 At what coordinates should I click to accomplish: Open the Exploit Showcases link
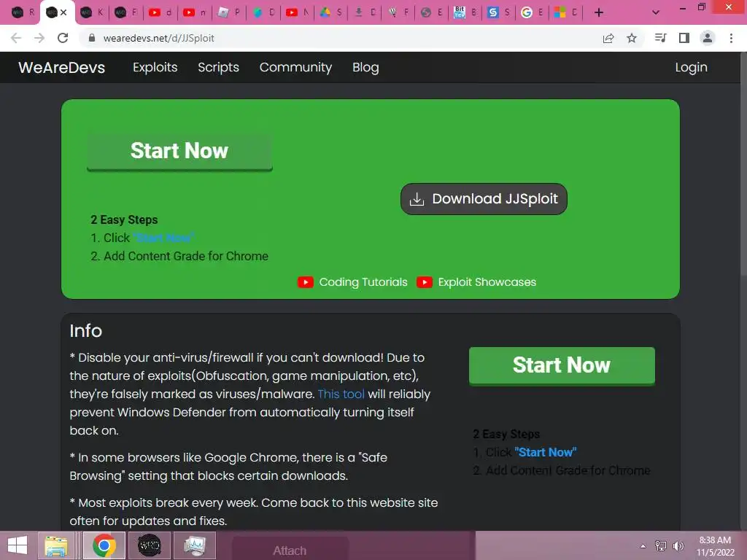[487, 282]
